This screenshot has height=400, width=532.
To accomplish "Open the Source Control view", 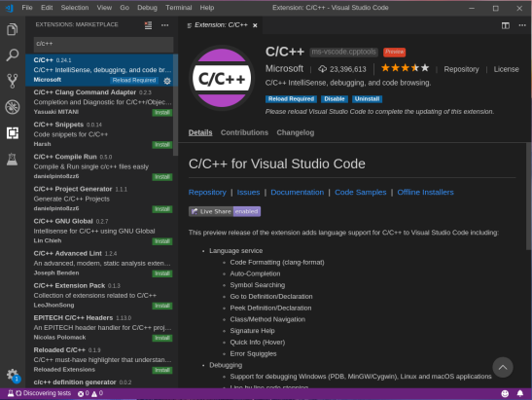I will click(x=13, y=81).
